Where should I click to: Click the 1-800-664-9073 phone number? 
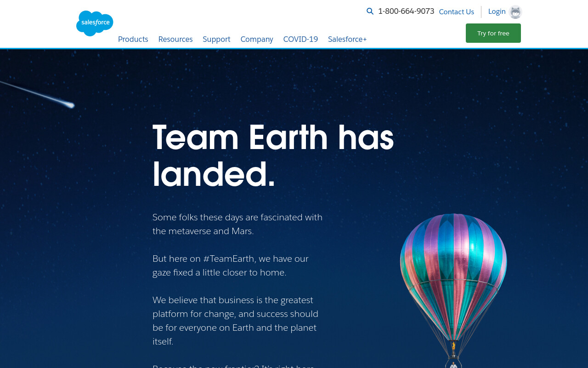[x=406, y=11]
